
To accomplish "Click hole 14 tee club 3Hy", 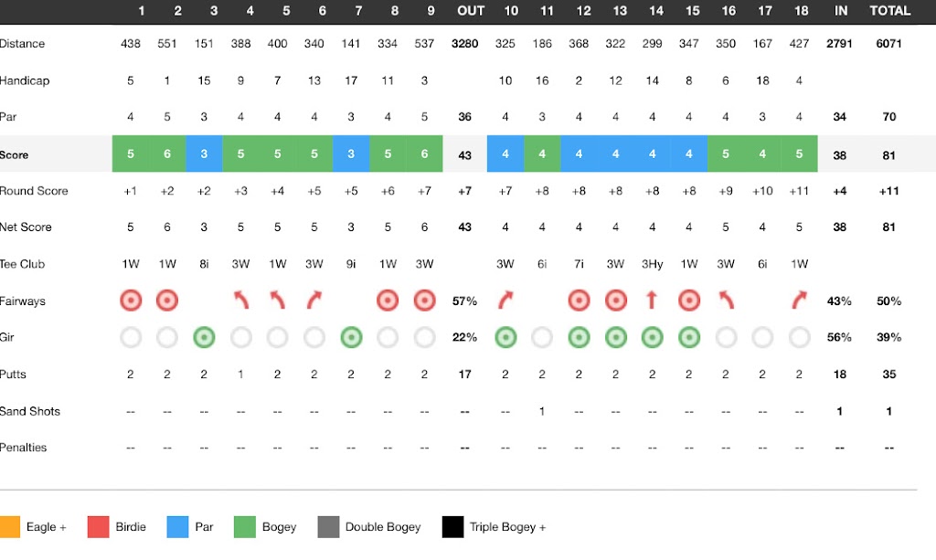I will tap(652, 264).
